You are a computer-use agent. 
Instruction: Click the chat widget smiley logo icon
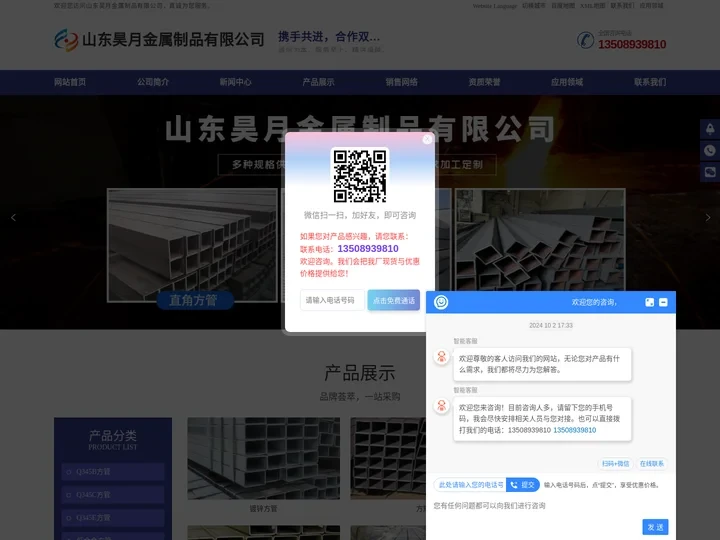pyautogui.click(x=441, y=302)
